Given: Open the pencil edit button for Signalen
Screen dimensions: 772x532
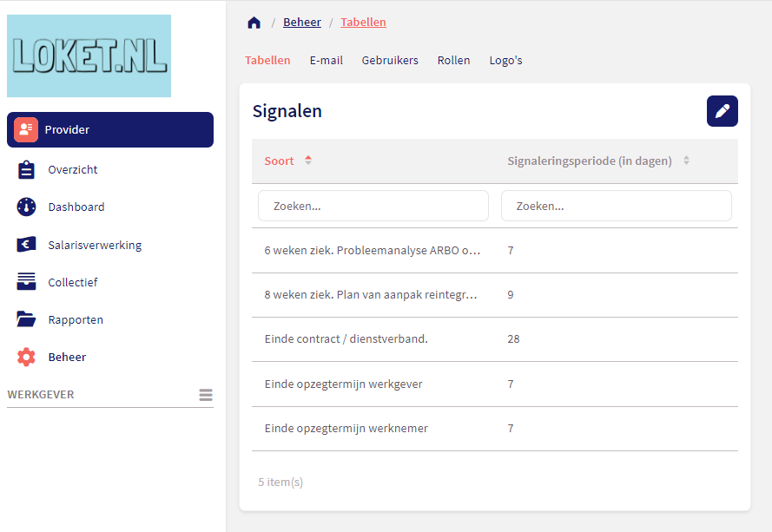Looking at the screenshot, I should (x=722, y=110).
